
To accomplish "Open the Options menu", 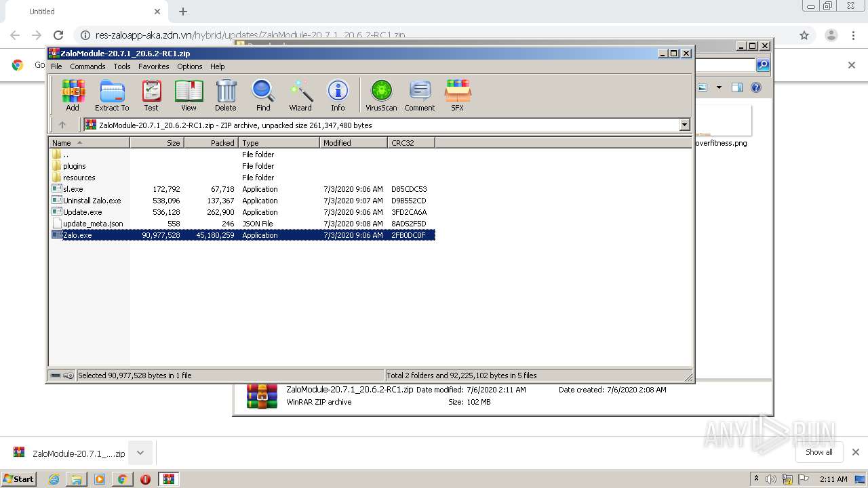I will coord(190,66).
